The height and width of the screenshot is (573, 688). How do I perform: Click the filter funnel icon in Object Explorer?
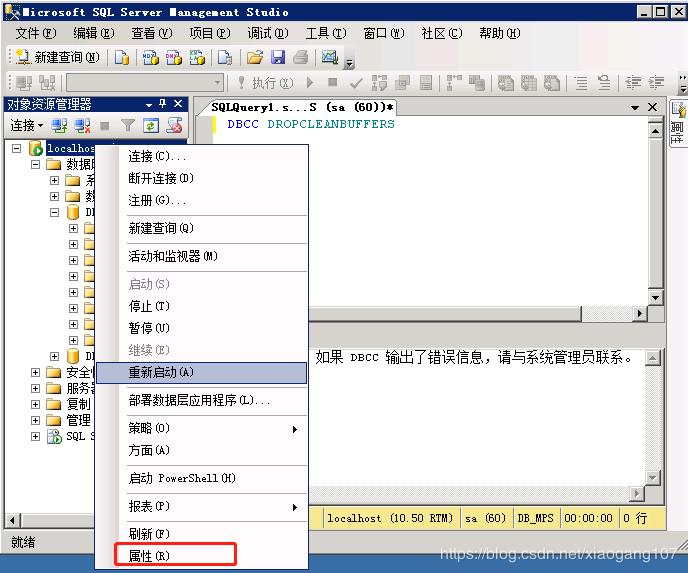click(128, 126)
